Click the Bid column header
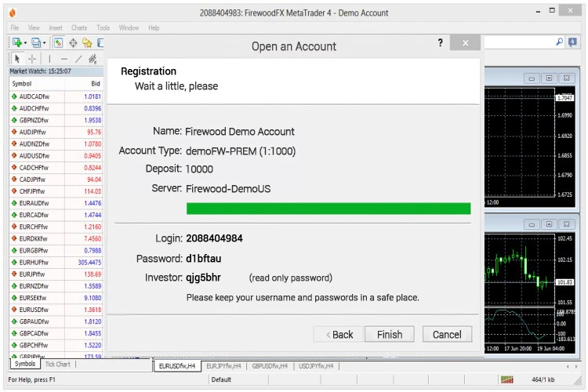 84,84
